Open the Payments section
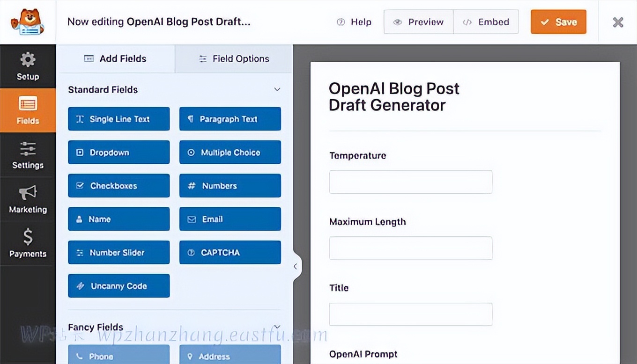 tap(28, 243)
